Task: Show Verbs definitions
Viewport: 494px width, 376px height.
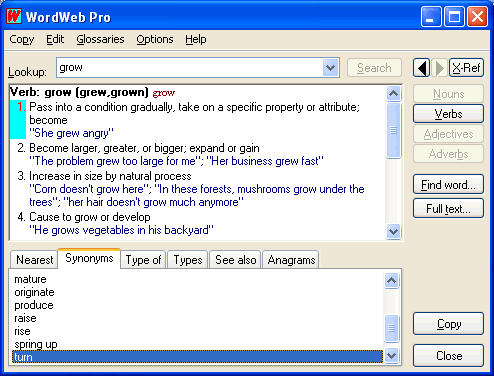Action: (x=448, y=114)
